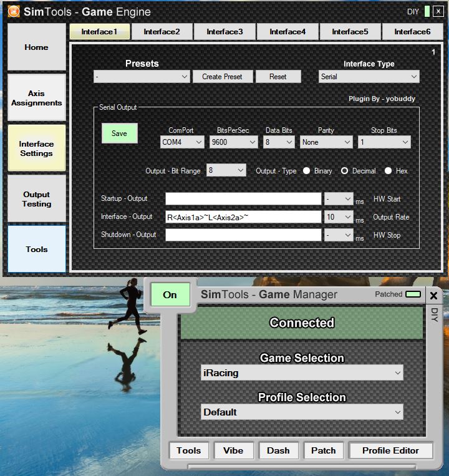449x476 pixels.
Task: Open the BitsPerSec dropdown showing 9600
Action: pos(234,142)
